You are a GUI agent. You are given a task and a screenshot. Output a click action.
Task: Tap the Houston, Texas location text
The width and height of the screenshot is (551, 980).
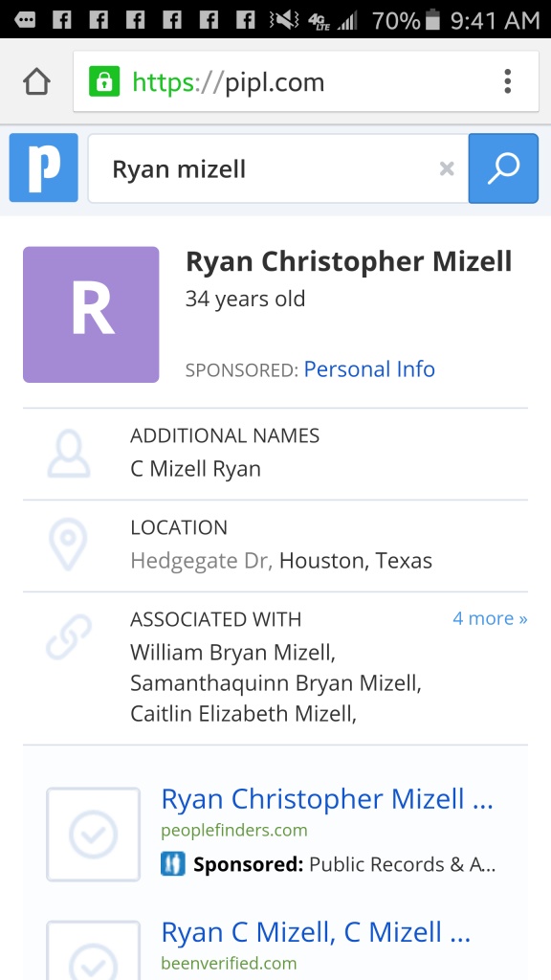(x=356, y=561)
